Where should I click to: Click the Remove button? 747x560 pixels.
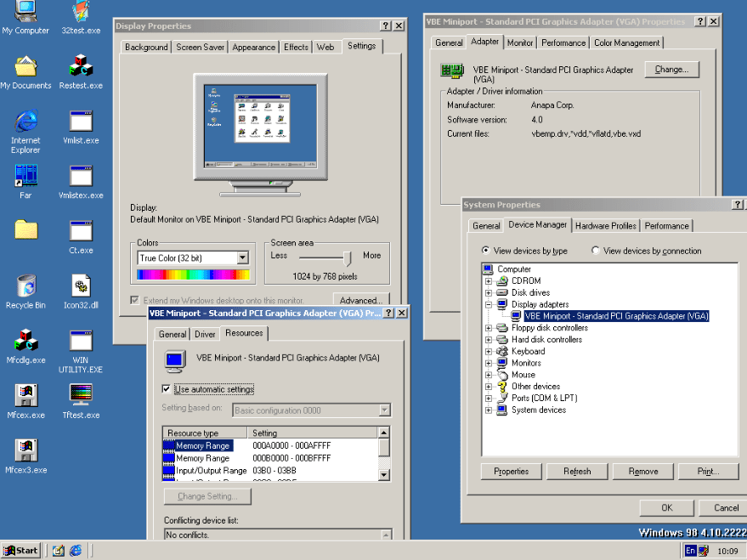(643, 472)
